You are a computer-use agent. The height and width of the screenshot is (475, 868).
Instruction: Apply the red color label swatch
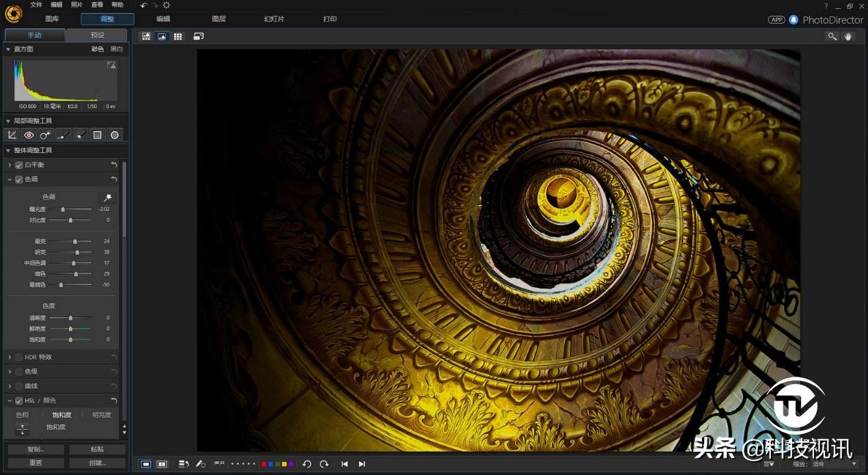pyautogui.click(x=264, y=464)
